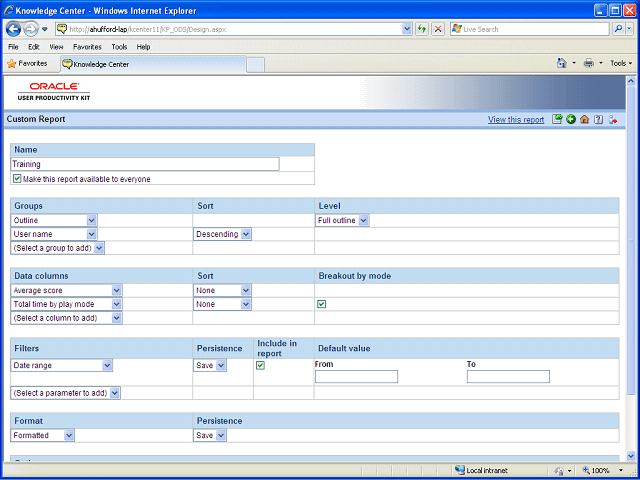The height and width of the screenshot is (480, 640).
Task: Open the help question mark icon
Action: pyautogui.click(x=598, y=119)
